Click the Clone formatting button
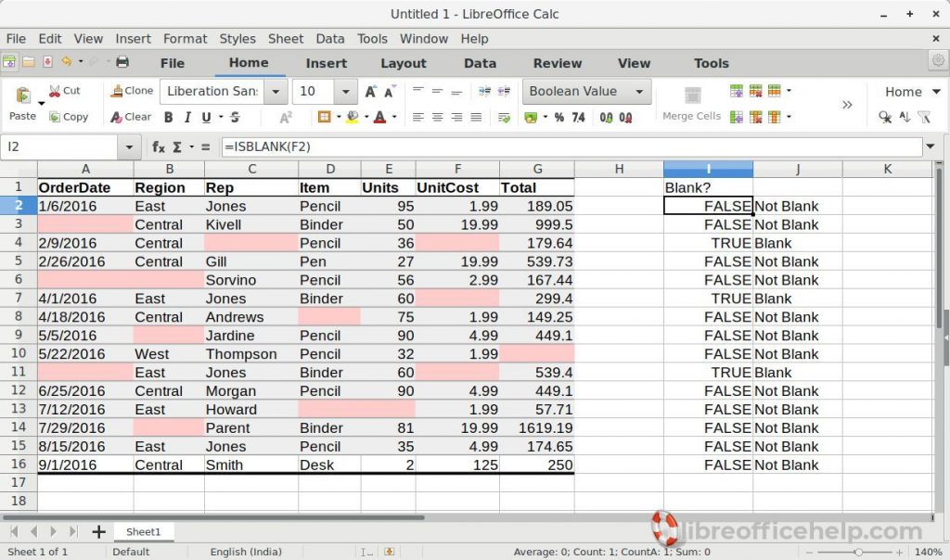The width and height of the screenshot is (950, 560). pyautogui.click(x=132, y=90)
